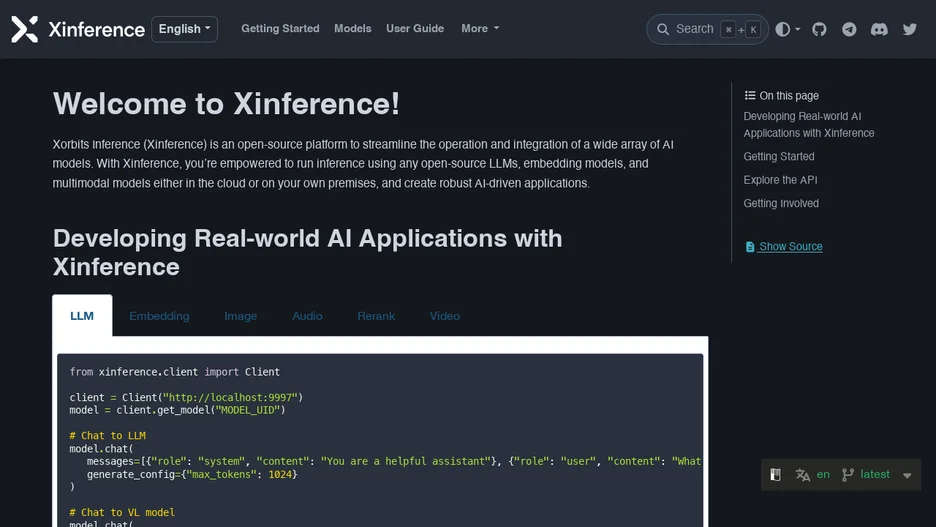The height and width of the screenshot is (527, 936).
Task: Jump to Getting Started in sidebar
Action: coord(778,156)
